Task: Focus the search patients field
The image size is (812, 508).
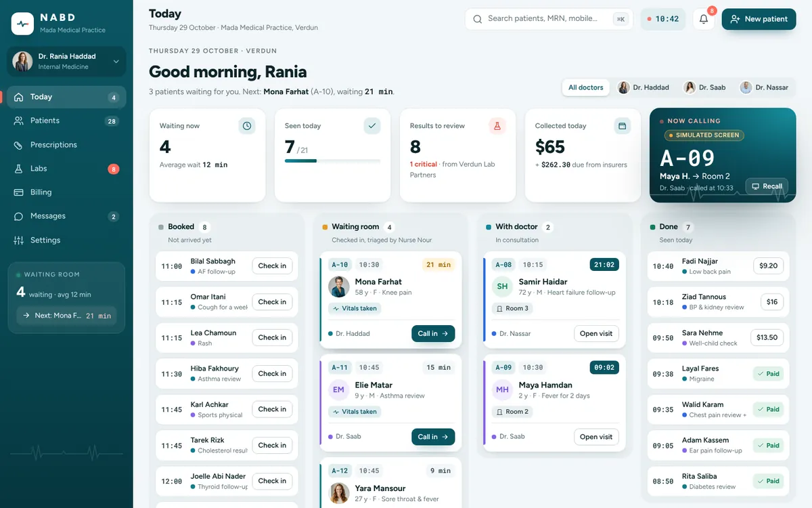Action: [x=549, y=19]
